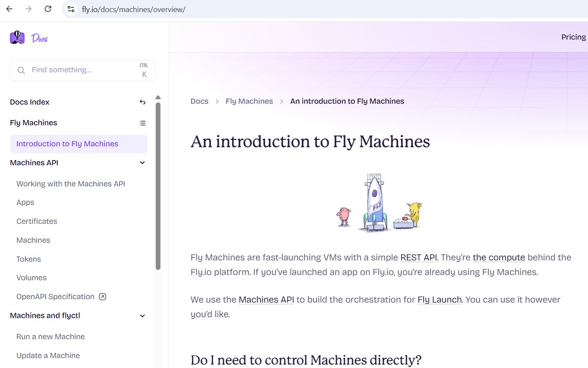This screenshot has height=368, width=588.
Task: Click the external link icon next to OpenAPI Specification
Action: click(x=102, y=297)
